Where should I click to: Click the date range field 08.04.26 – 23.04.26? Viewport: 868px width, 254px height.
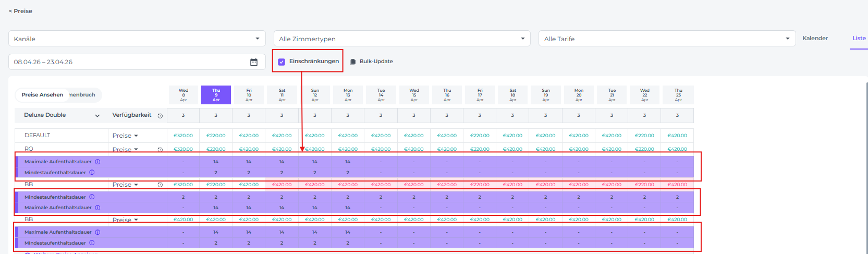pyautogui.click(x=125, y=62)
